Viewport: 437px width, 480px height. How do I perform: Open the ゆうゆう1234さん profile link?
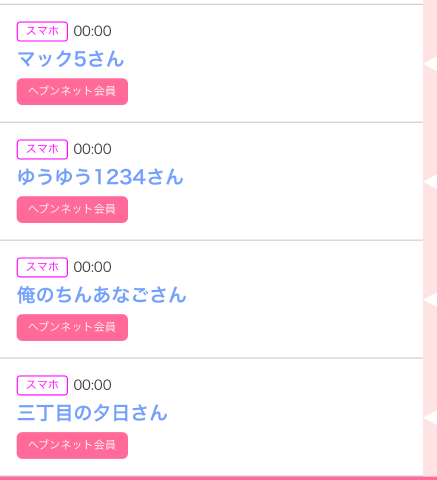point(100,177)
